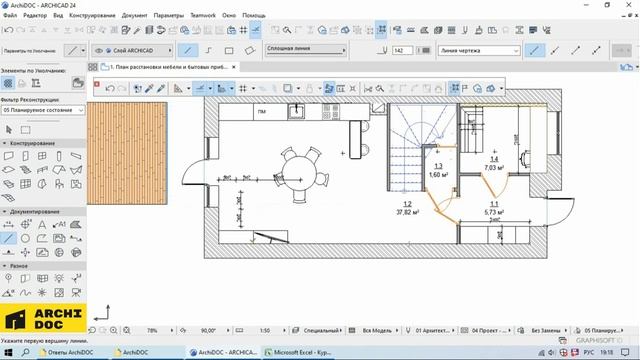Open Find and Select magnifier in floating toolbar
Image resolution: width=640 pixels, height=360 pixels.
[380, 88]
